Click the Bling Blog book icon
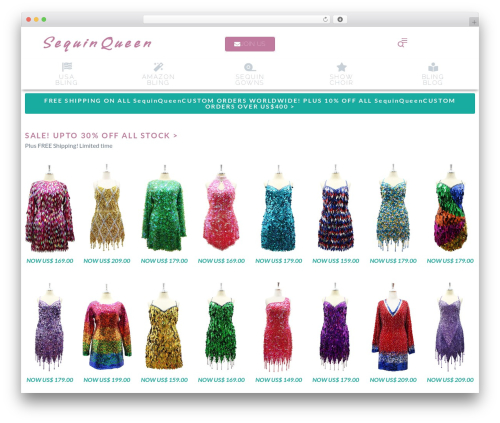This screenshot has height=423, width=500. pyautogui.click(x=433, y=67)
